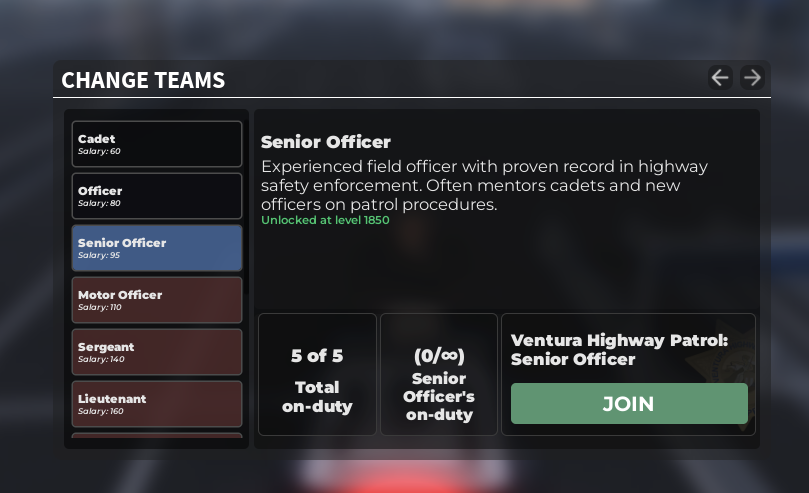Select the Cadet team entry
Viewport: 809px width, 493px height.
tap(157, 144)
